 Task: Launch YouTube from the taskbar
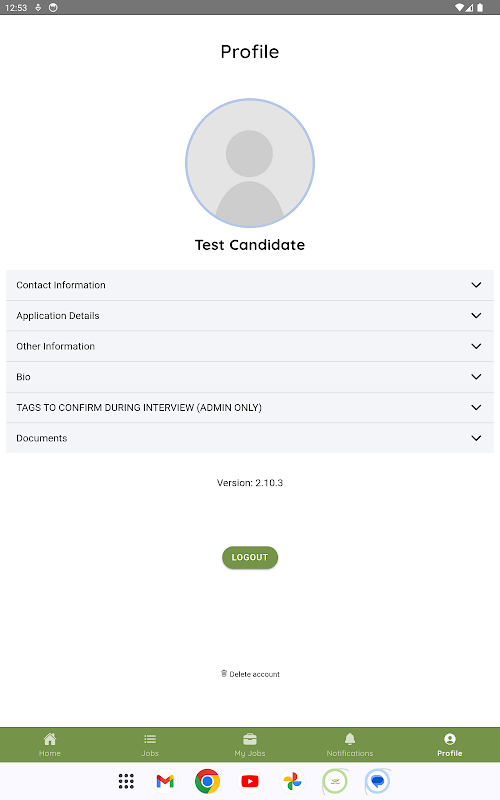[250, 781]
